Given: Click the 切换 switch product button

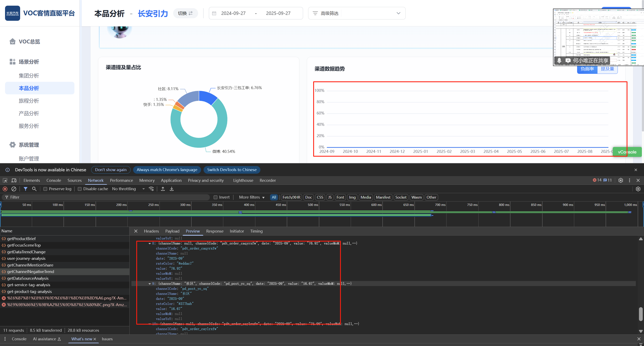Looking at the screenshot, I should coord(185,13).
